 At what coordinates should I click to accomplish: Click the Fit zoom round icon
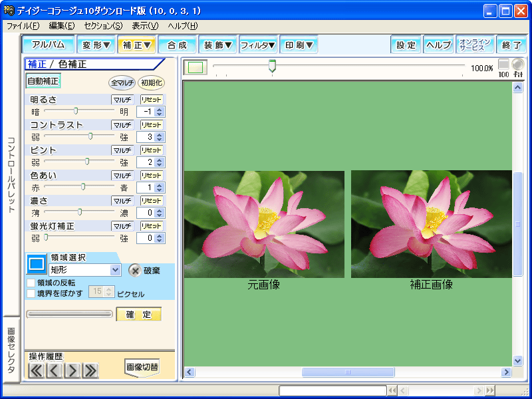pos(518,68)
